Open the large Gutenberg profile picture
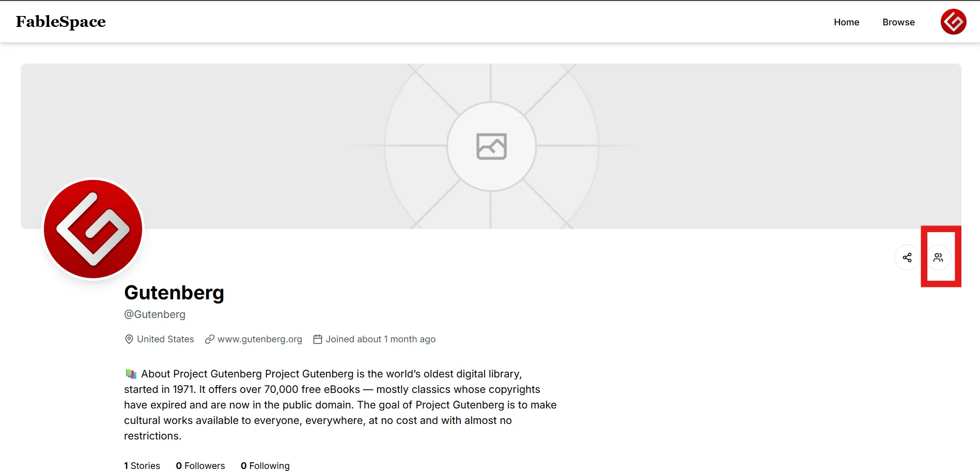This screenshot has width=980, height=471. (x=93, y=229)
